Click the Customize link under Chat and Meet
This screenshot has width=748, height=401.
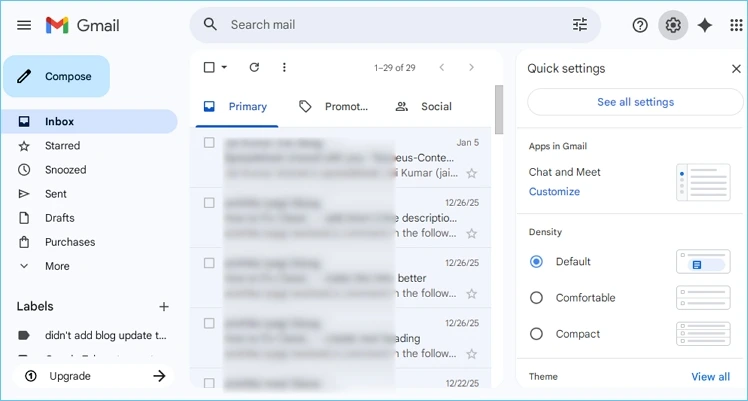[x=554, y=191]
